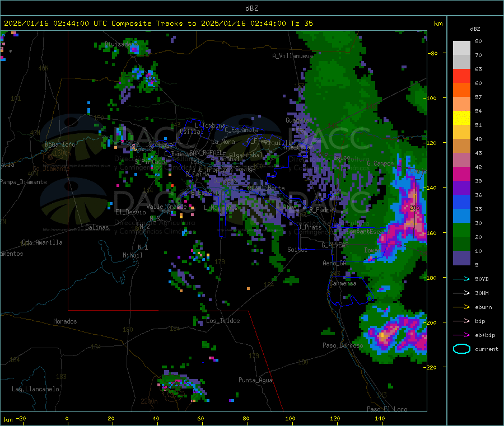Click the white 30HM arrow legend icon
The height and width of the screenshot is (426, 504).
click(x=461, y=293)
